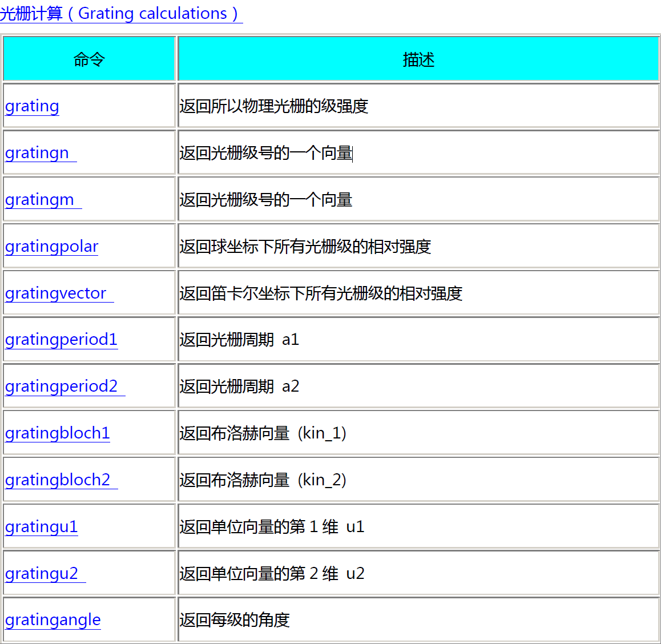The width and height of the screenshot is (661, 644).
Task: Click description 返回光栅周期 a1
Action: (x=239, y=340)
